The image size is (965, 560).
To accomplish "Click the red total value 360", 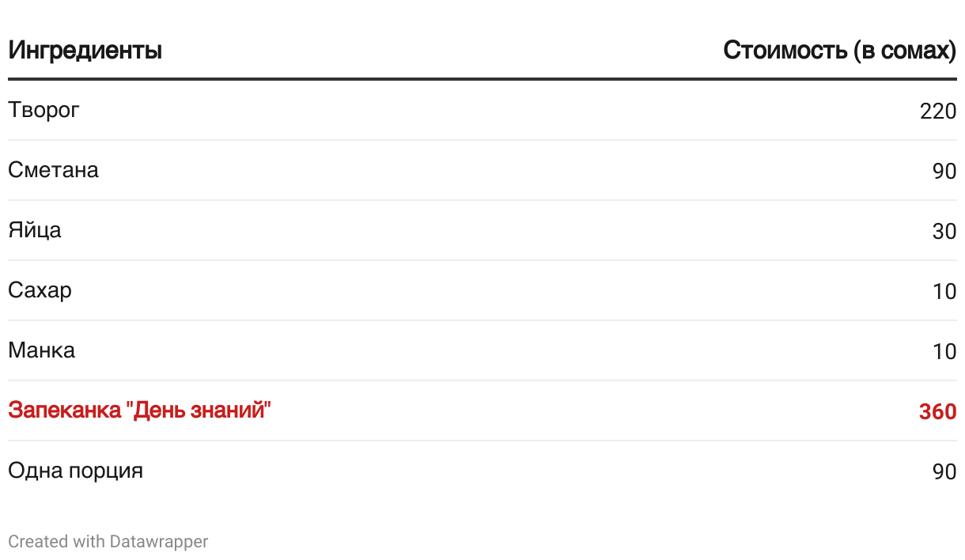I will [x=938, y=411].
